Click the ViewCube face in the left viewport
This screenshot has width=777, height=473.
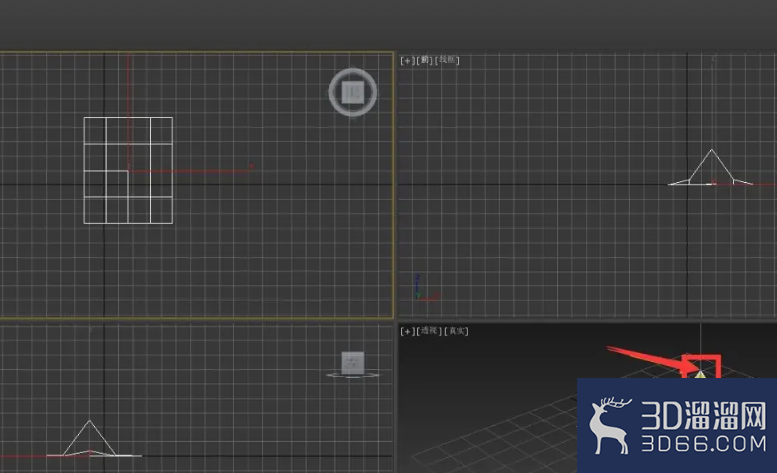(x=353, y=363)
